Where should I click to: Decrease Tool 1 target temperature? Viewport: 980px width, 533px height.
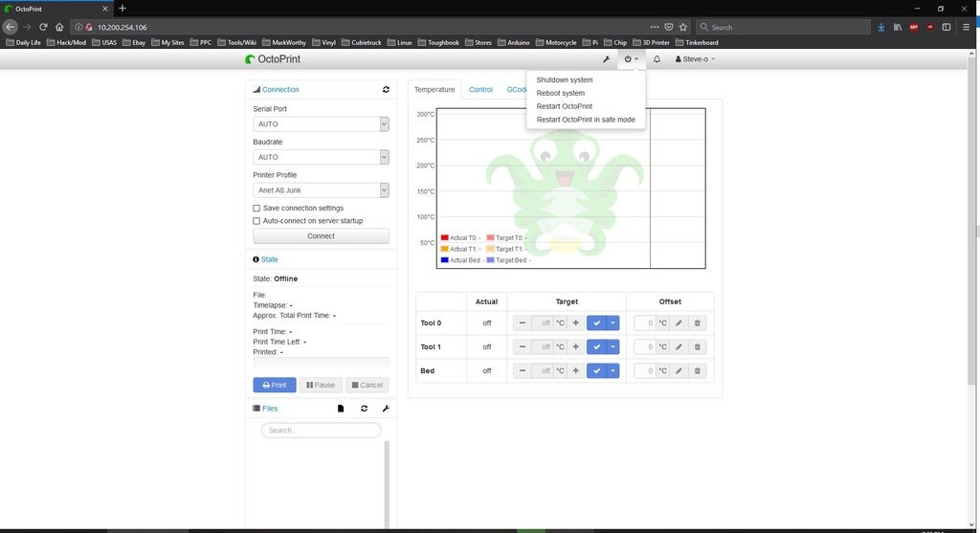[523, 346]
